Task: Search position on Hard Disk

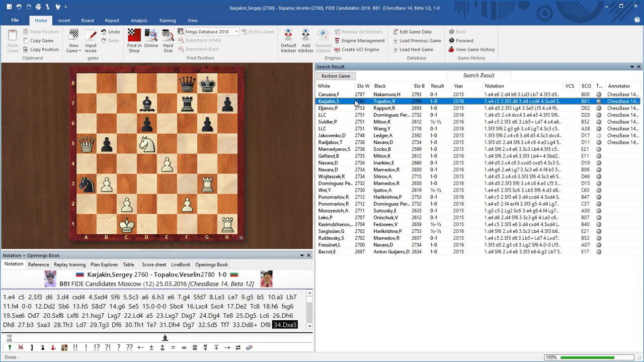Action: 168,41
